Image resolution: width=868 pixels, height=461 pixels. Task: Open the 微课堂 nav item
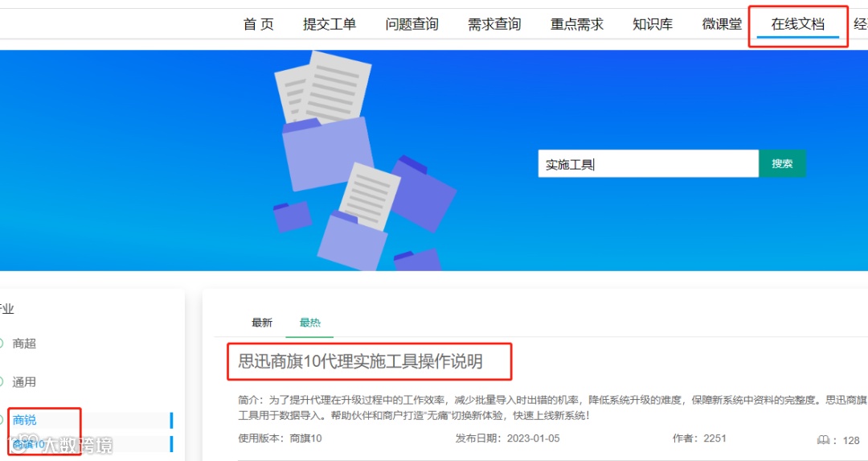[722, 24]
